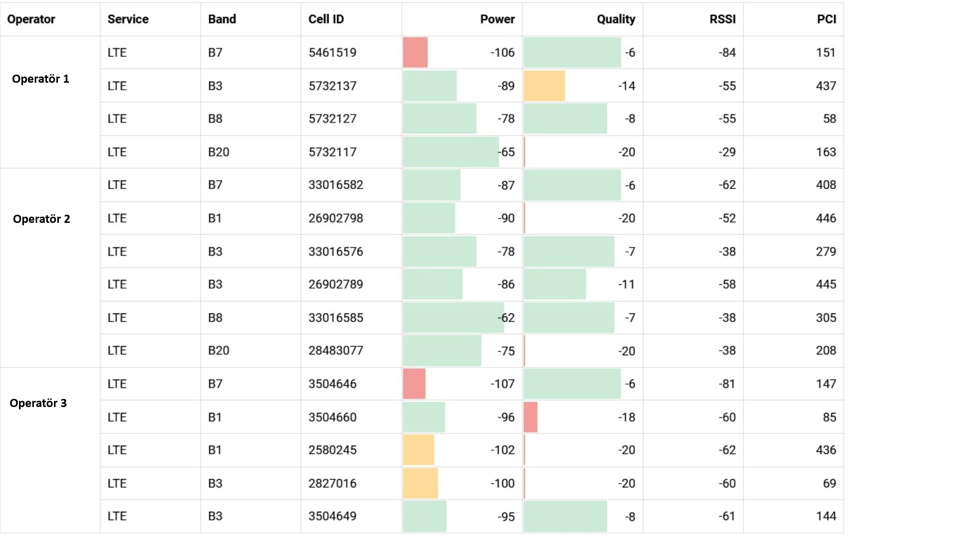This screenshot has width=980, height=540.
Task: Sort by the Operator column header
Action: click(x=31, y=19)
